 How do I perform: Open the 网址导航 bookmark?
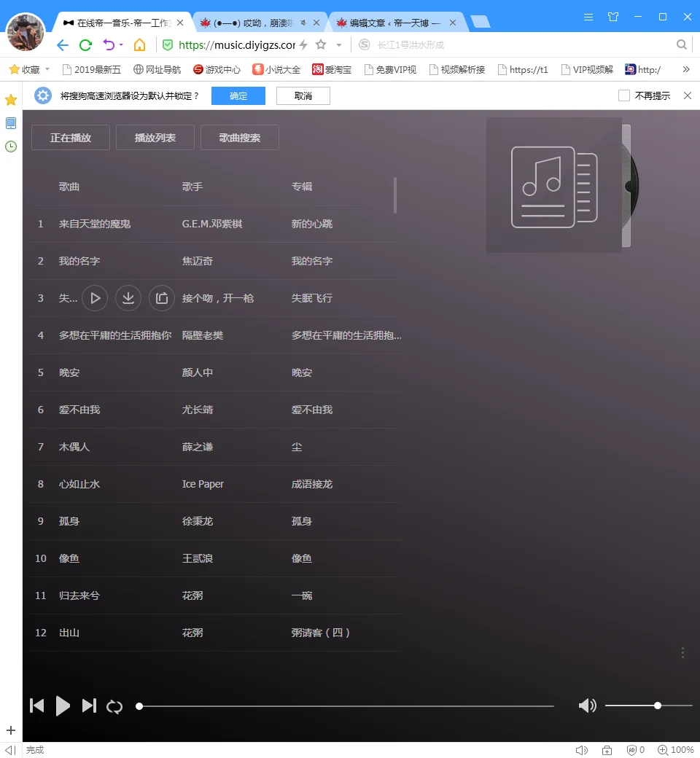click(x=157, y=70)
